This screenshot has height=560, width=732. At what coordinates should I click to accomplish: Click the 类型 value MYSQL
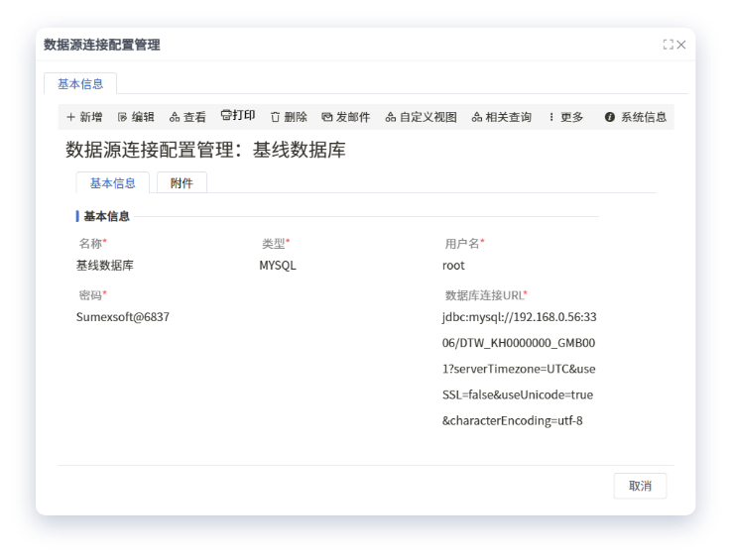coord(278,266)
